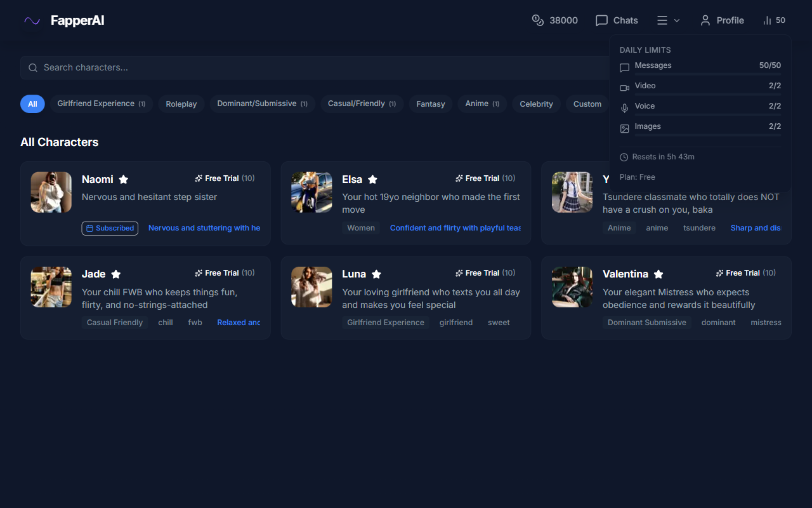This screenshot has height=508, width=812.
Task: Toggle the Anime category filter
Action: (482, 104)
